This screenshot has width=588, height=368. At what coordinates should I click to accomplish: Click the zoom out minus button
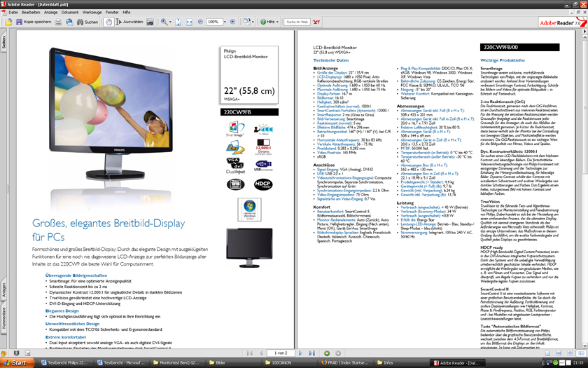click(200, 22)
